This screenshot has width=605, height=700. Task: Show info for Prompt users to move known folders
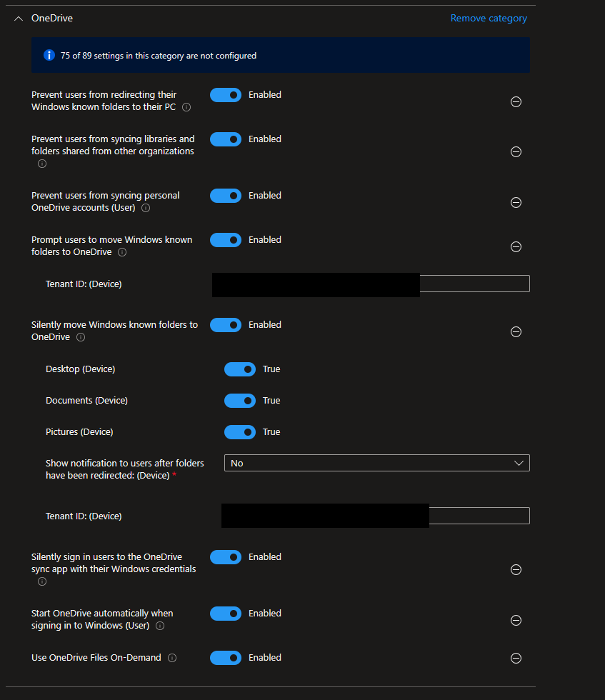(x=122, y=253)
